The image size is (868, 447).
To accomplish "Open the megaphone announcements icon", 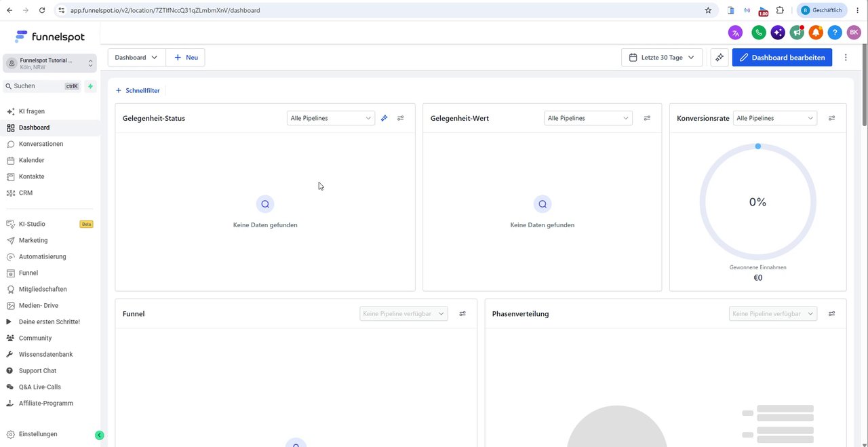I will pos(797,33).
